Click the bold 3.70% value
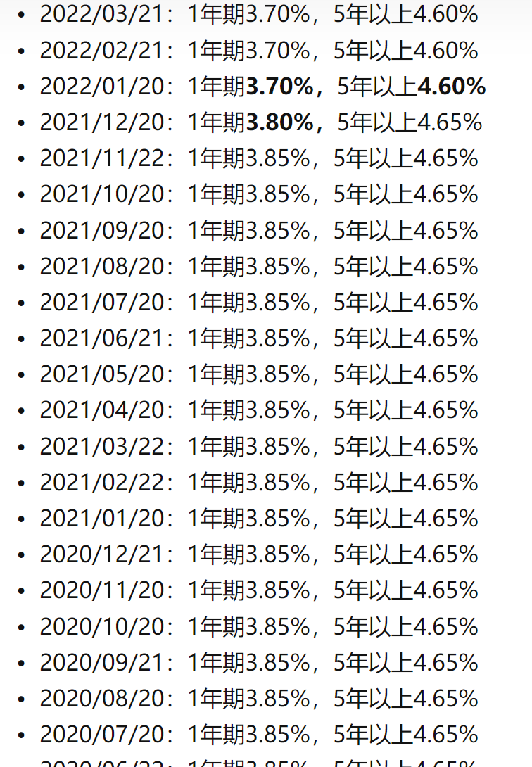The width and height of the screenshot is (532, 767). coord(279,87)
